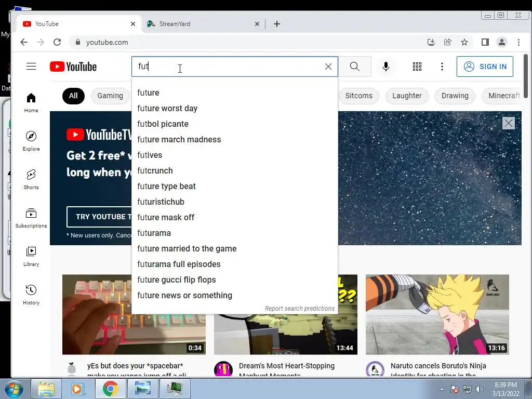
Task: Open Windows Media Player from taskbar
Action: coord(78,389)
